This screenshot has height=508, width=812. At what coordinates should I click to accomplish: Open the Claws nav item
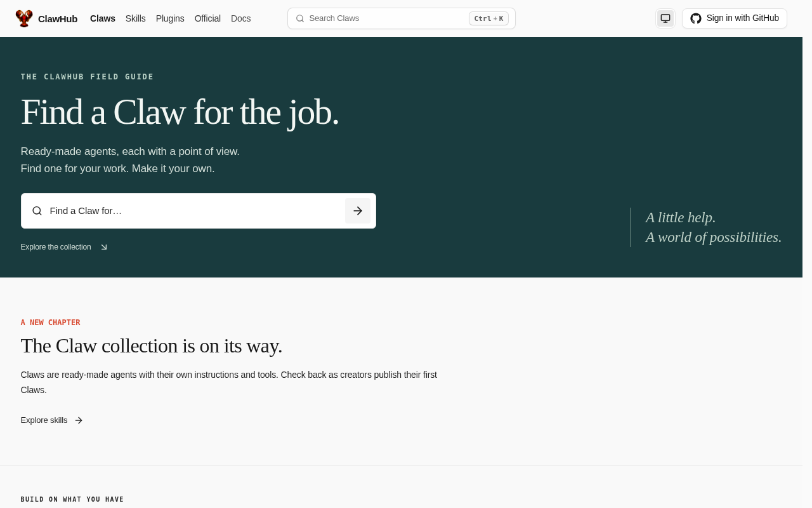pos(103,18)
